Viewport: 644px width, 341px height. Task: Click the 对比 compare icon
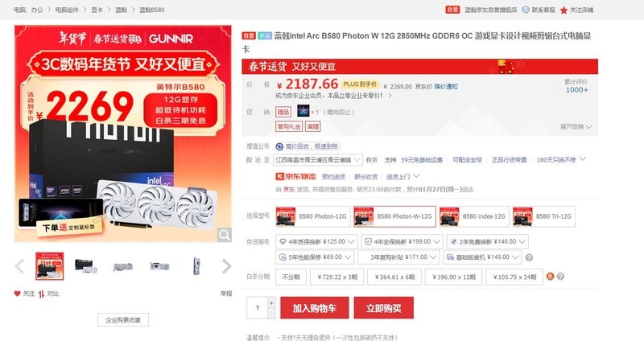pos(42,294)
